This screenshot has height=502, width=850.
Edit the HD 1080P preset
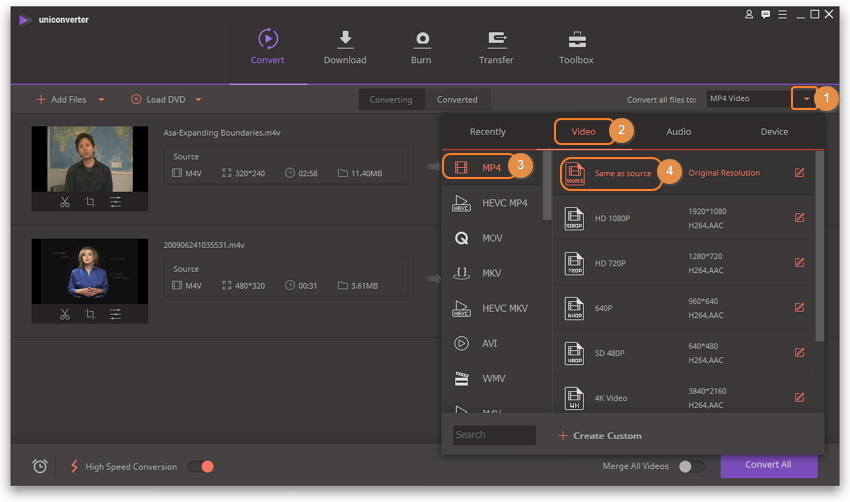(799, 218)
